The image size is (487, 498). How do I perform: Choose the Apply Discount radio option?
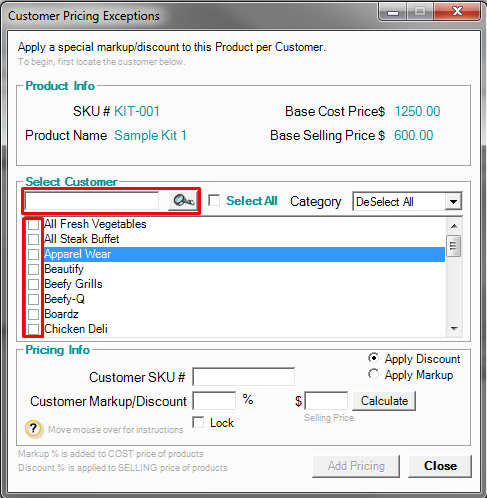pos(373,358)
